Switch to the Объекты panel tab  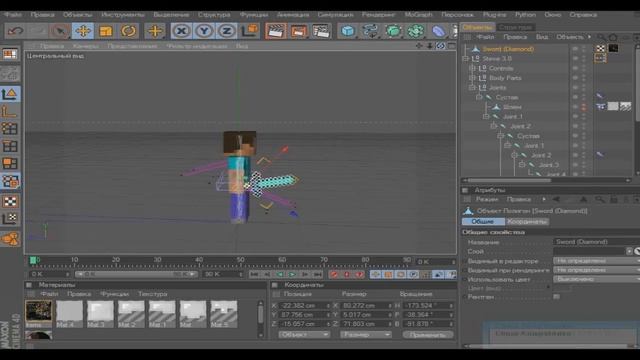(477, 27)
